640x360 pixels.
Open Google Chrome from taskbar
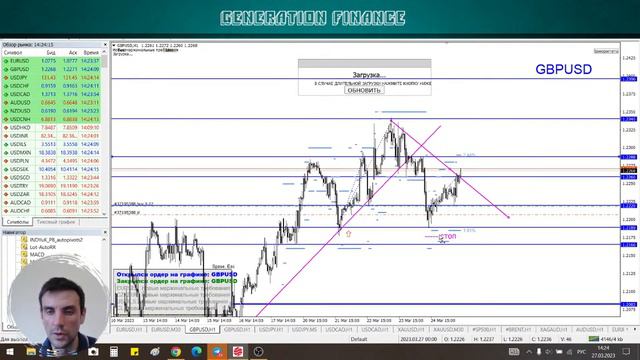pos(176,351)
